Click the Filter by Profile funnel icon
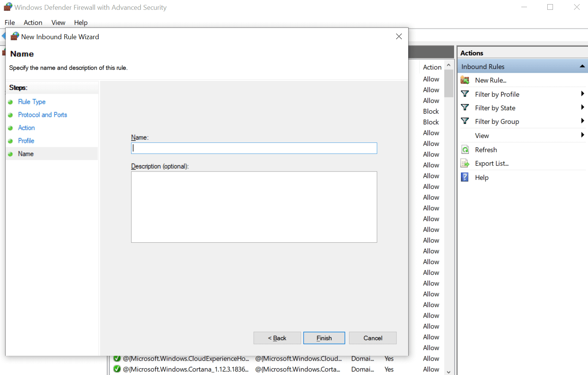 click(465, 94)
